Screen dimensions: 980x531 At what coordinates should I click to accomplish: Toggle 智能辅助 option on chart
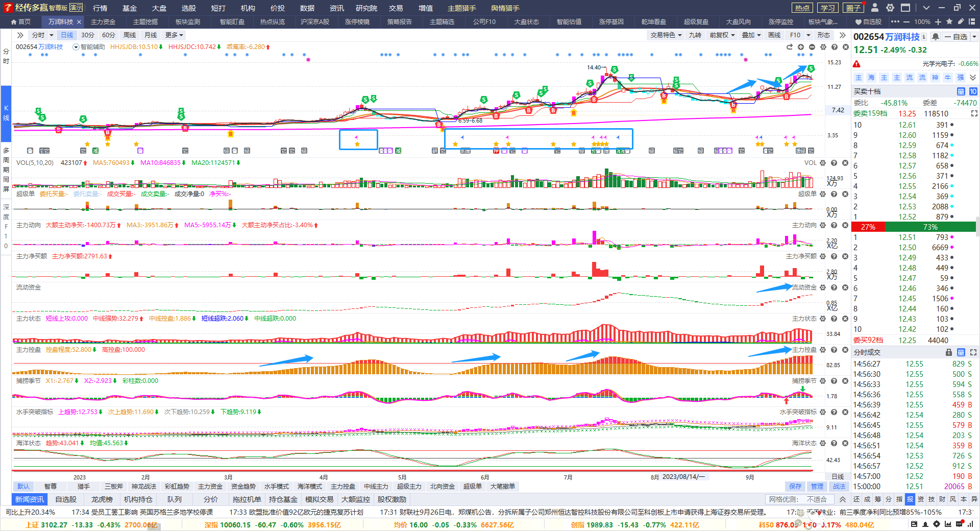(x=89, y=46)
